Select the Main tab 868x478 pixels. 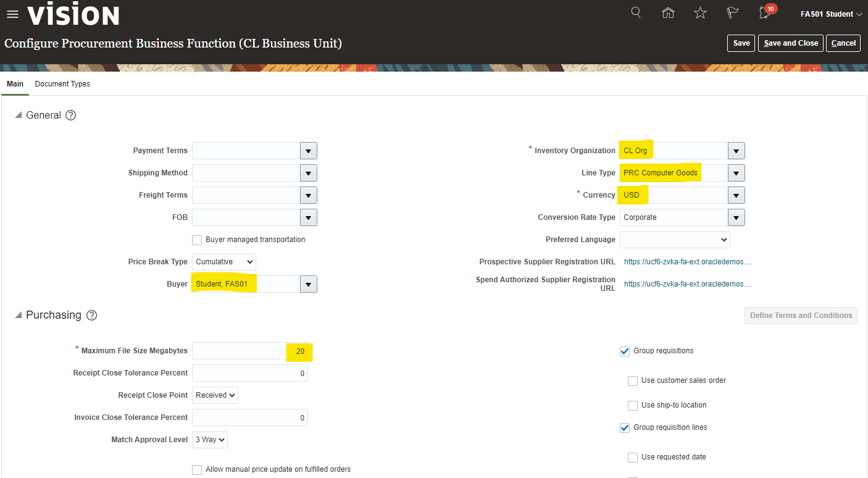tap(15, 84)
